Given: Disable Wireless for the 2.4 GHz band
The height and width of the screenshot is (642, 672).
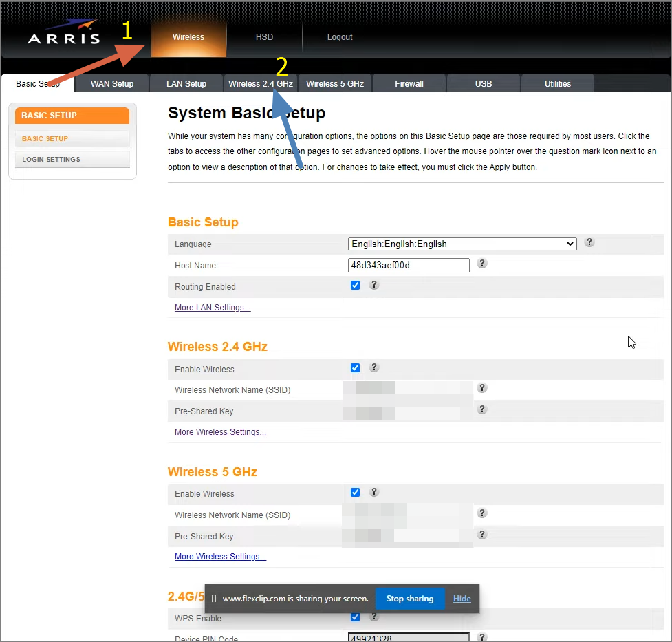Looking at the screenshot, I should (x=355, y=367).
